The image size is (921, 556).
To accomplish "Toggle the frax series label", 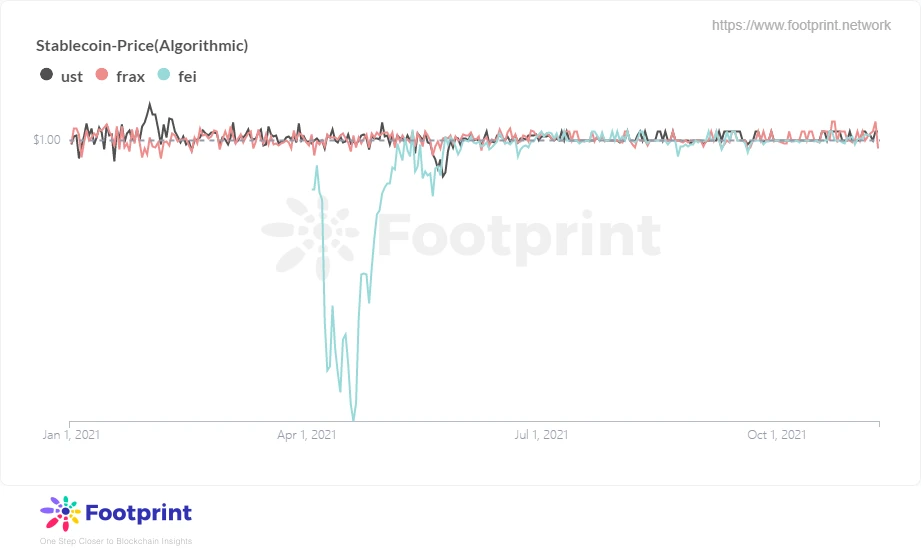I will point(130,77).
